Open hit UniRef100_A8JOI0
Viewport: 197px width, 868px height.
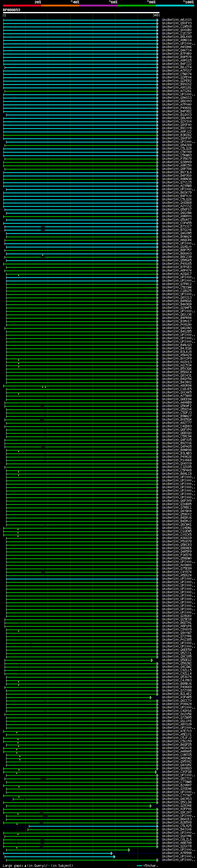pos(177,20)
